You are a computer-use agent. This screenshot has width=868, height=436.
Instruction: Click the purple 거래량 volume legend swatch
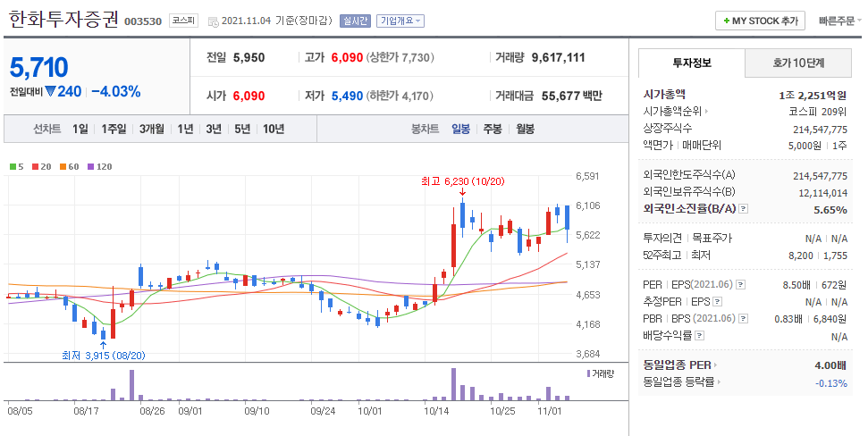pyautogui.click(x=588, y=374)
